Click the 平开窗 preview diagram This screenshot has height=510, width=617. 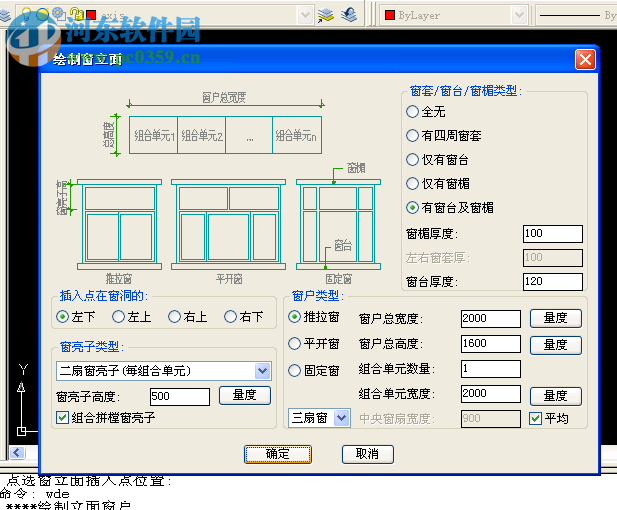[x=228, y=224]
